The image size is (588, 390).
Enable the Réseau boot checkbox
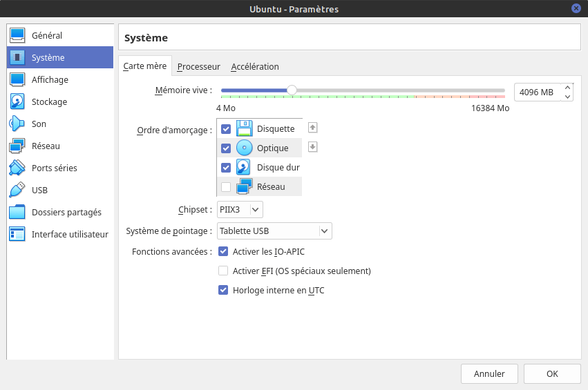(x=226, y=187)
